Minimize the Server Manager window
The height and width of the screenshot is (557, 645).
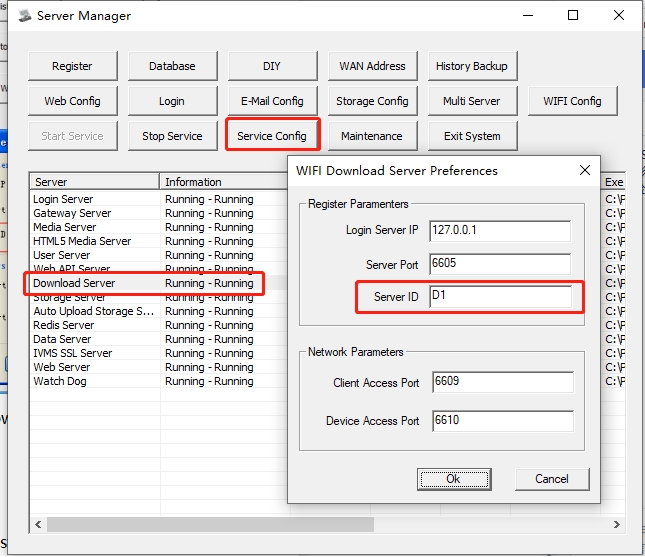click(528, 16)
